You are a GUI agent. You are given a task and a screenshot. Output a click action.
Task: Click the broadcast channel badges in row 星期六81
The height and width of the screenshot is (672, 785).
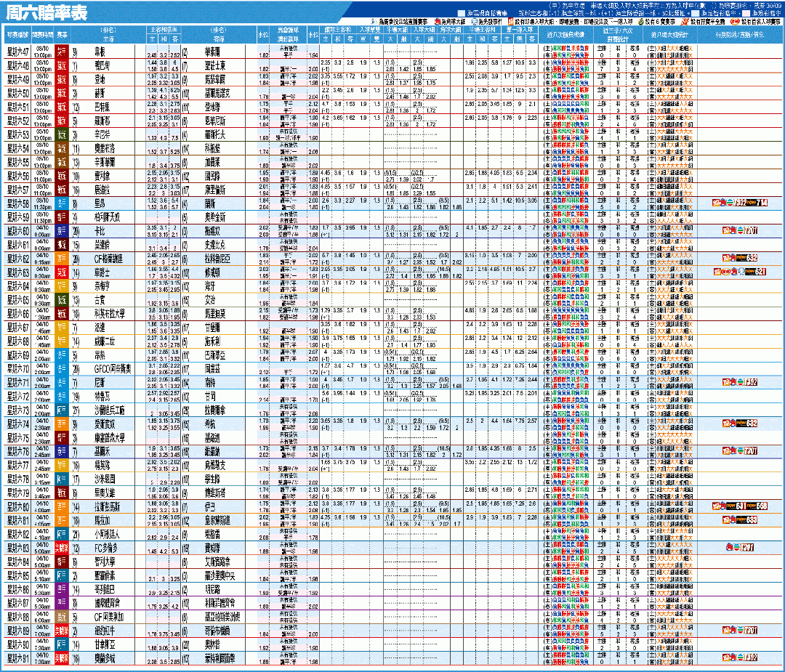(740, 520)
